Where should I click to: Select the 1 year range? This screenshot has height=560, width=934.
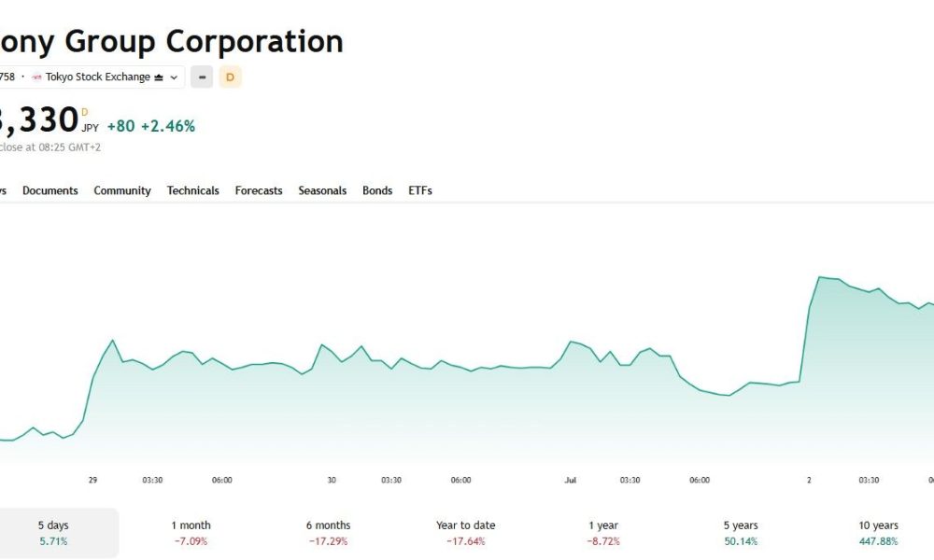[603, 533]
